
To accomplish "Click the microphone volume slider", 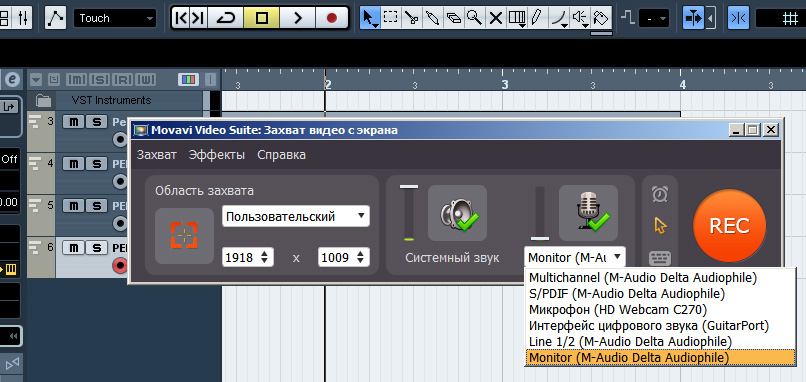I will [x=540, y=213].
